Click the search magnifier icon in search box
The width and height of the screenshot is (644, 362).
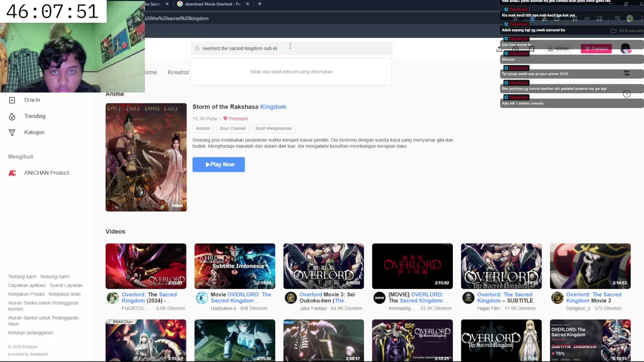pos(197,48)
